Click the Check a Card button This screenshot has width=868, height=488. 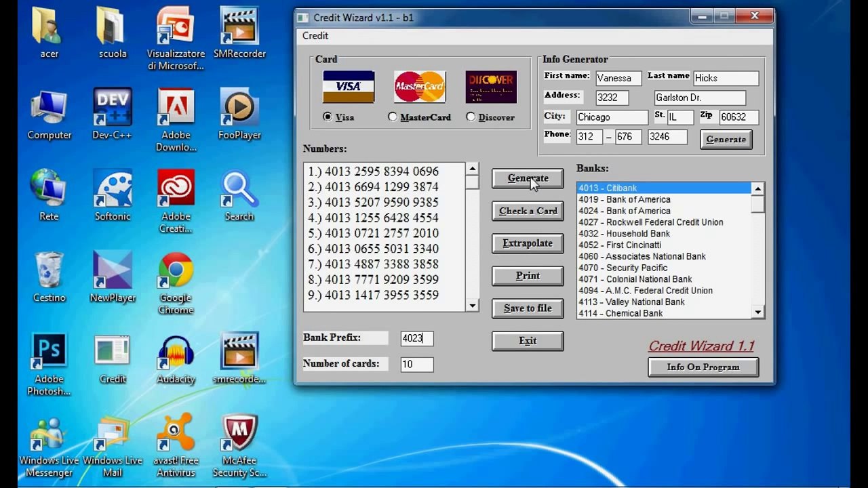528,211
